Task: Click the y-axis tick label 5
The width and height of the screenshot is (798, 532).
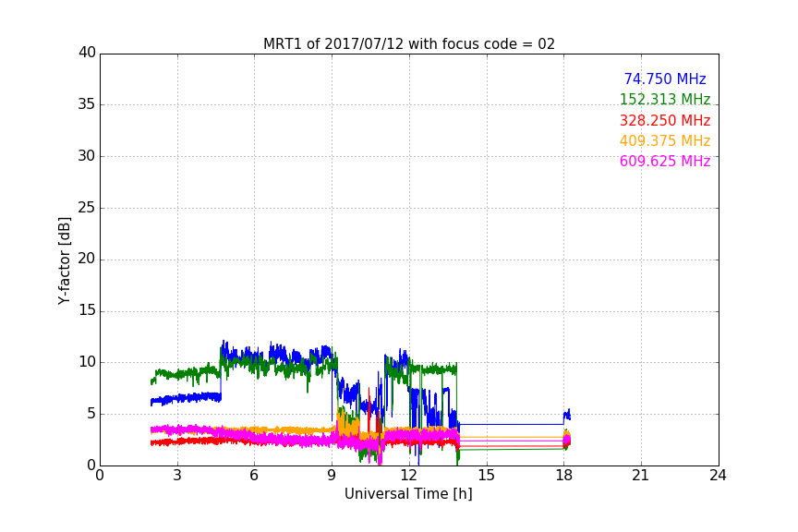Action: tap(91, 414)
